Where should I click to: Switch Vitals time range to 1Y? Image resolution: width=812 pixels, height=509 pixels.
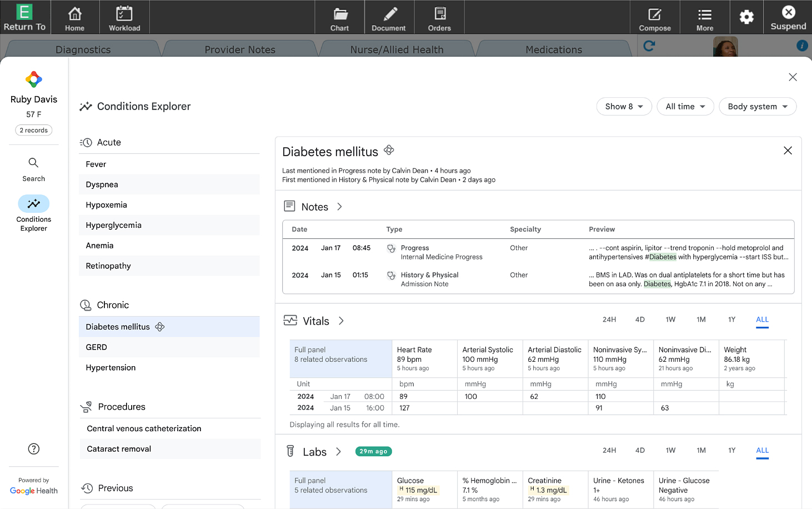coord(731,320)
